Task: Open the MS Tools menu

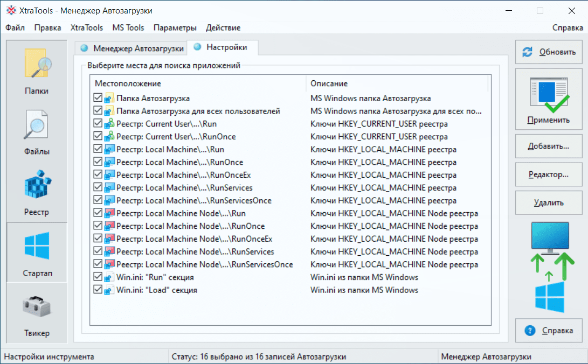Action: (128, 27)
